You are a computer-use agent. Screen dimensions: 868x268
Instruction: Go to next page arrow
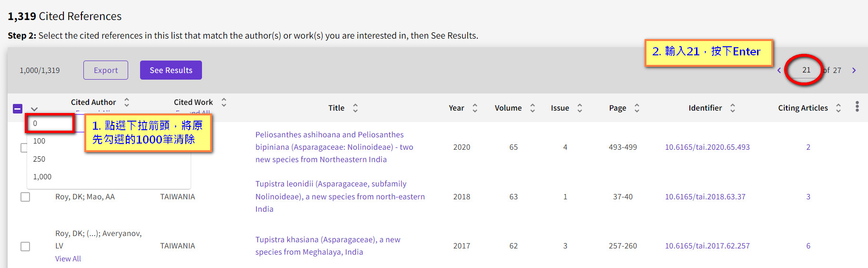pyautogui.click(x=854, y=70)
